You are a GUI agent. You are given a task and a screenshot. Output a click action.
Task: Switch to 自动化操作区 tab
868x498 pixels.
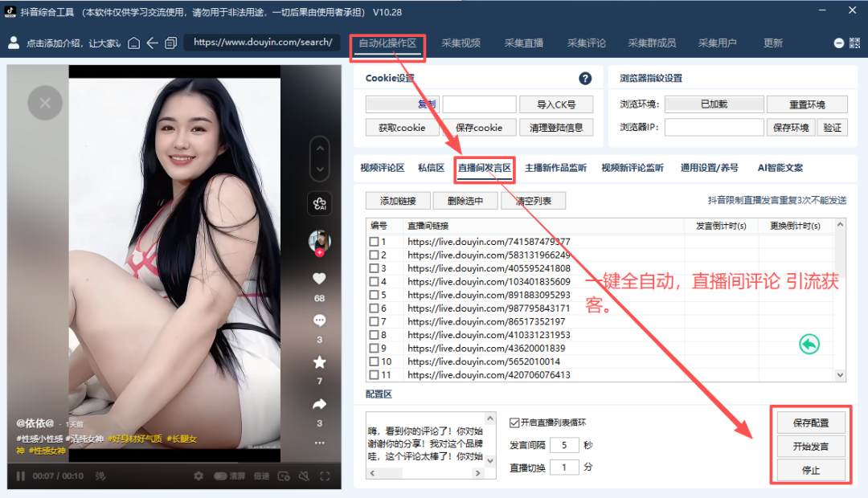(387, 43)
